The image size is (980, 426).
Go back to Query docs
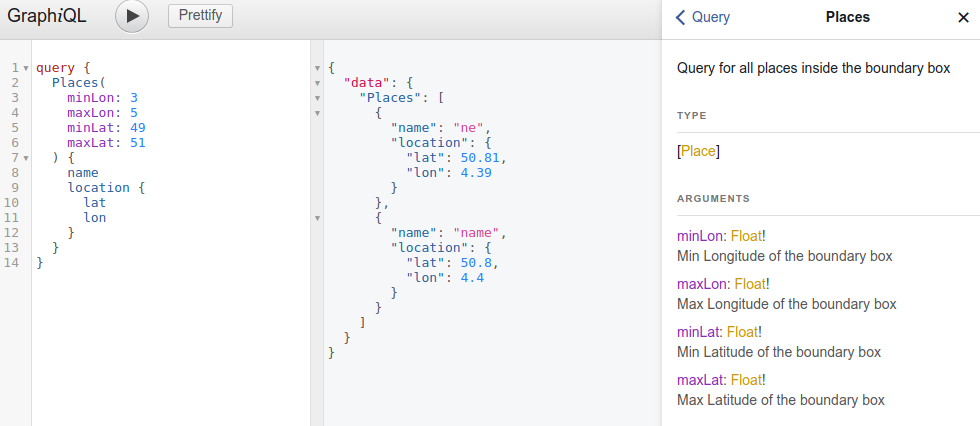coord(702,17)
